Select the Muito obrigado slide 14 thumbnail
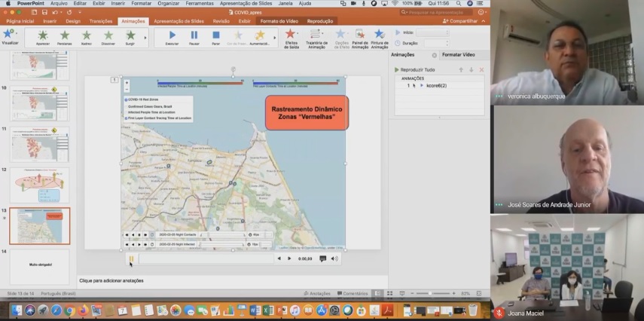This screenshot has width=644, height=321. (x=39, y=265)
